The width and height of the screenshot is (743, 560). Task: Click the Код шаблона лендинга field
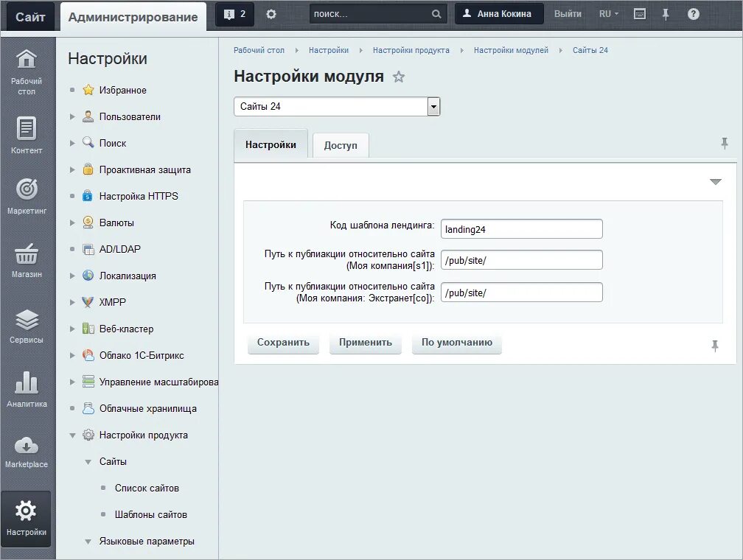pyautogui.click(x=522, y=229)
